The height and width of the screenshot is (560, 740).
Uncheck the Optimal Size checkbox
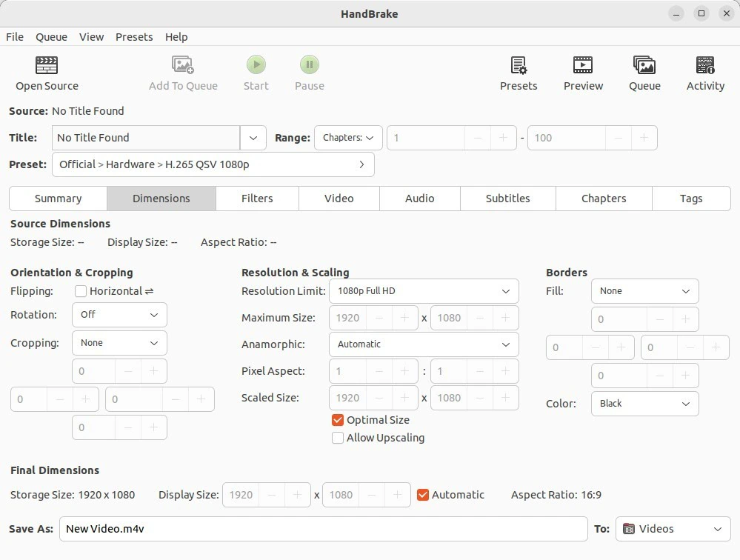(338, 420)
